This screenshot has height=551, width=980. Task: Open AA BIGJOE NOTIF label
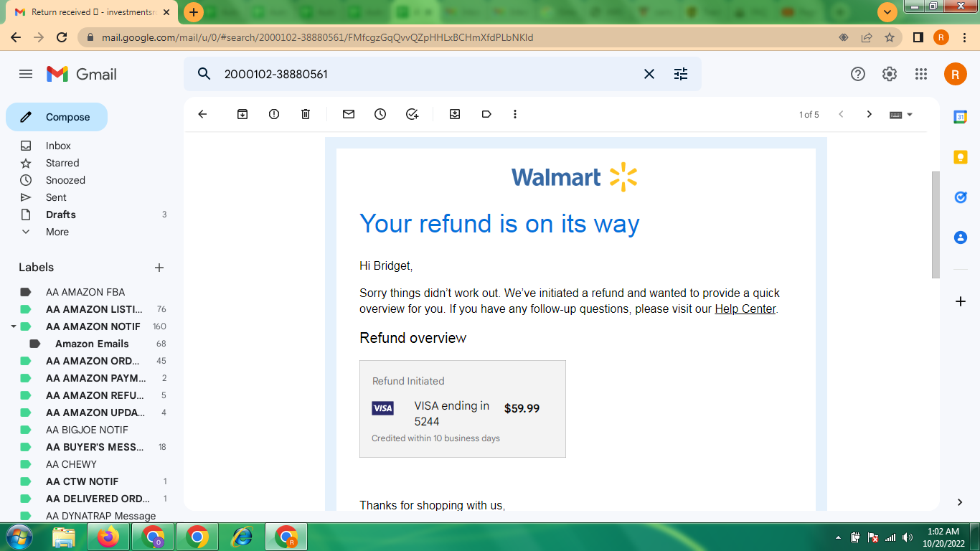pos(87,430)
